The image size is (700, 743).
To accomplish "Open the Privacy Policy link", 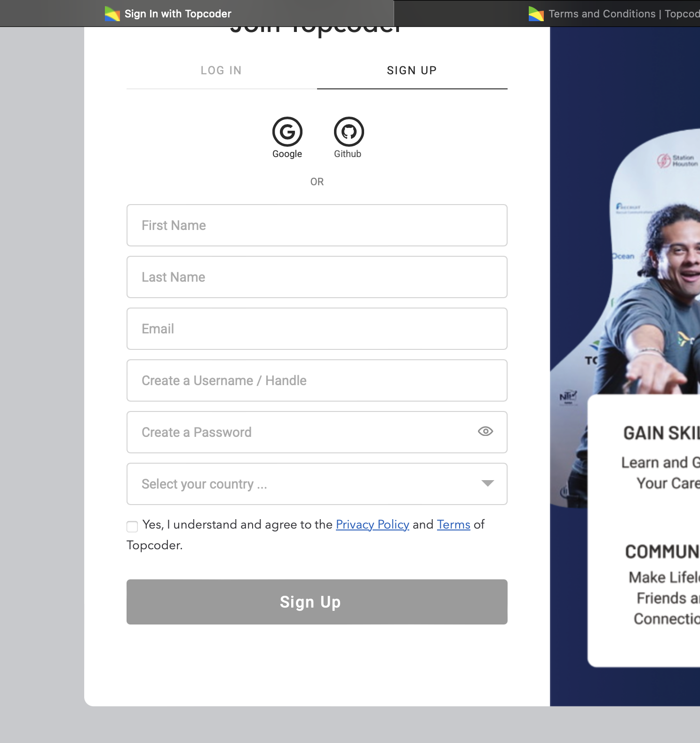I will 373,524.
